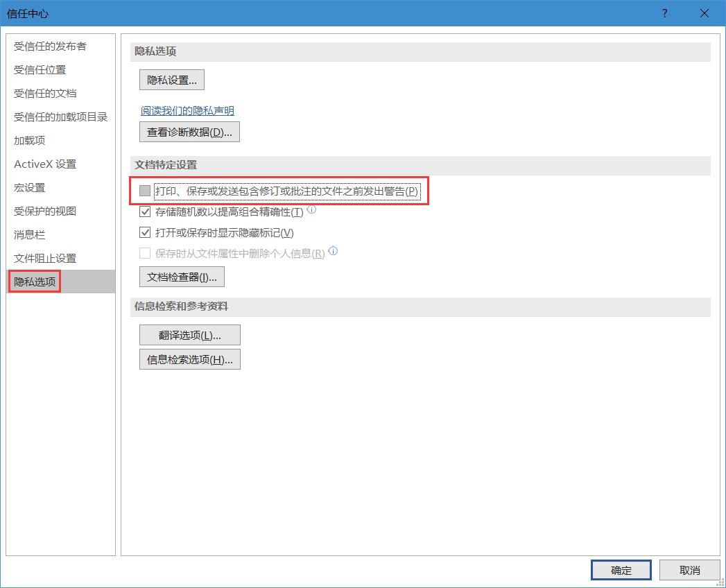Open the 阅读我们的隐私声明 link

[184, 111]
